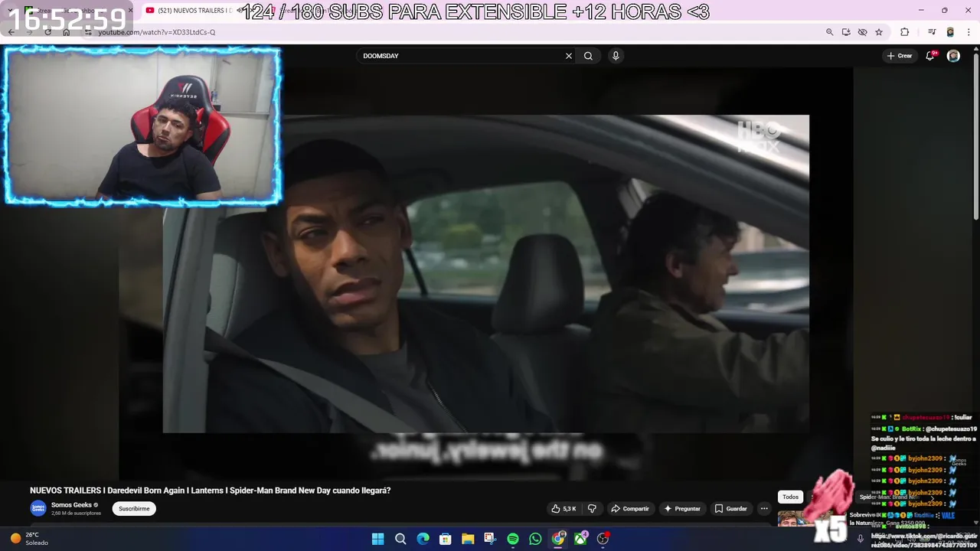Bookmark this page with the star icon
980x551 pixels.
(879, 32)
